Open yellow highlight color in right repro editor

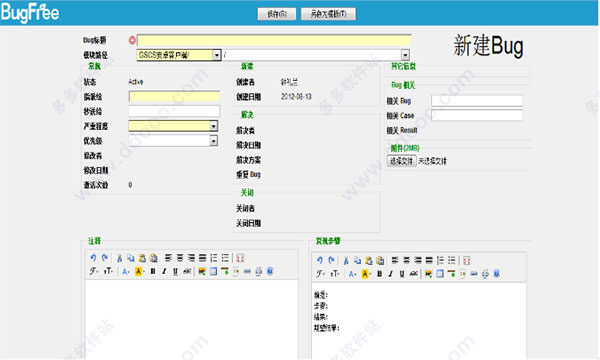(366, 274)
